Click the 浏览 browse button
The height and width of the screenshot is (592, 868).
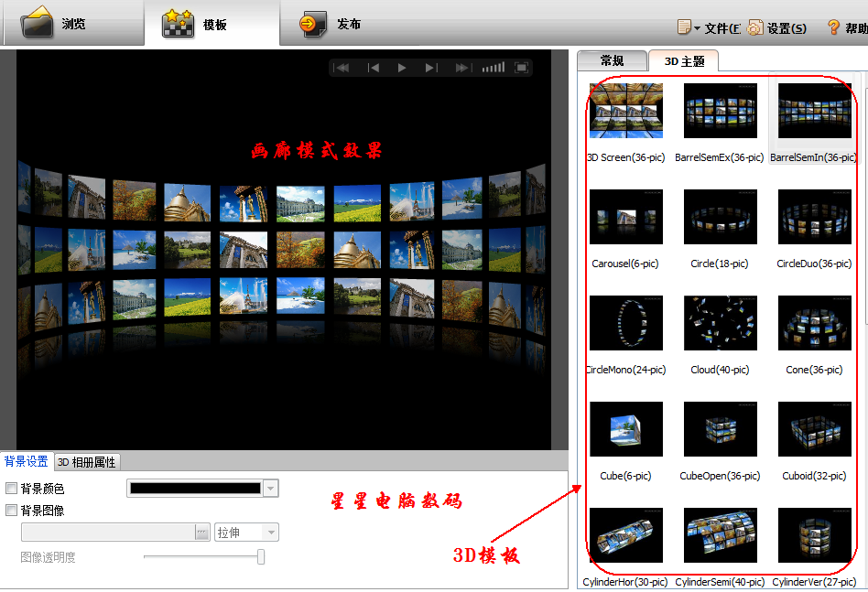(x=72, y=22)
